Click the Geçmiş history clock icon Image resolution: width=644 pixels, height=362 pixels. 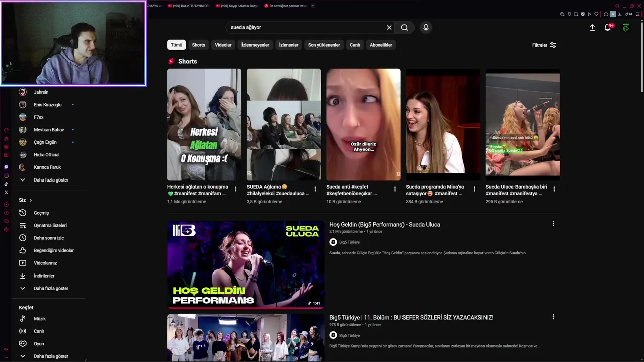(23, 213)
